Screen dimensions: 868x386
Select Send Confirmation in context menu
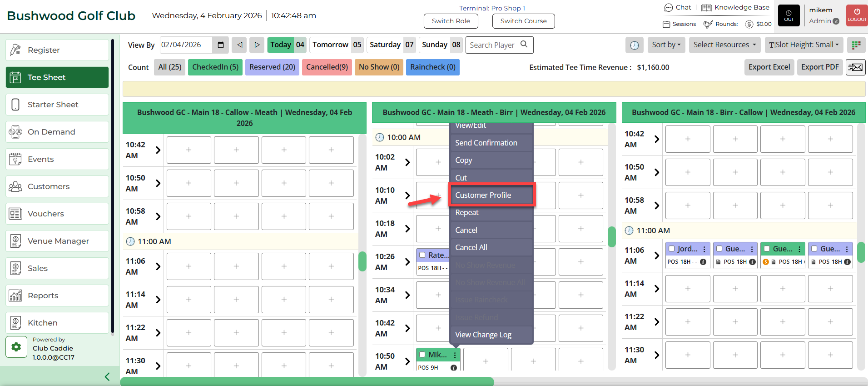[486, 143]
